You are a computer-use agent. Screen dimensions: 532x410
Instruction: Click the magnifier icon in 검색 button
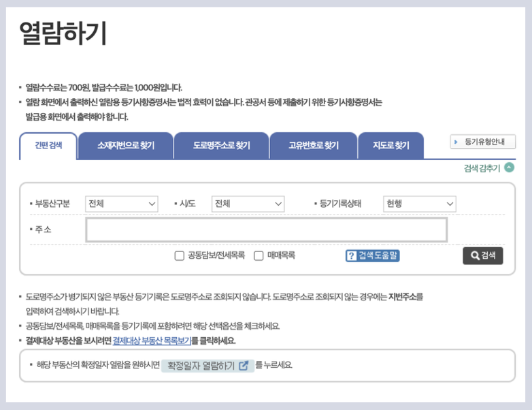[475, 255]
